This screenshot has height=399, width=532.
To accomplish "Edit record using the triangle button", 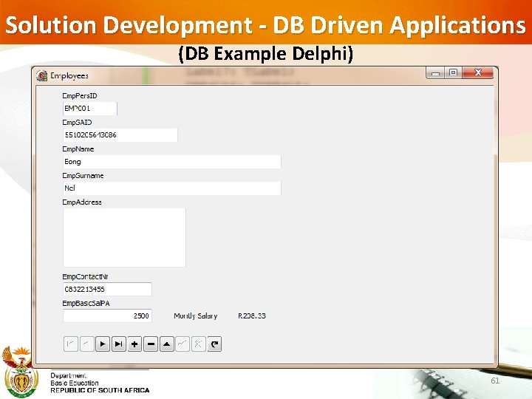I will click(x=166, y=344).
